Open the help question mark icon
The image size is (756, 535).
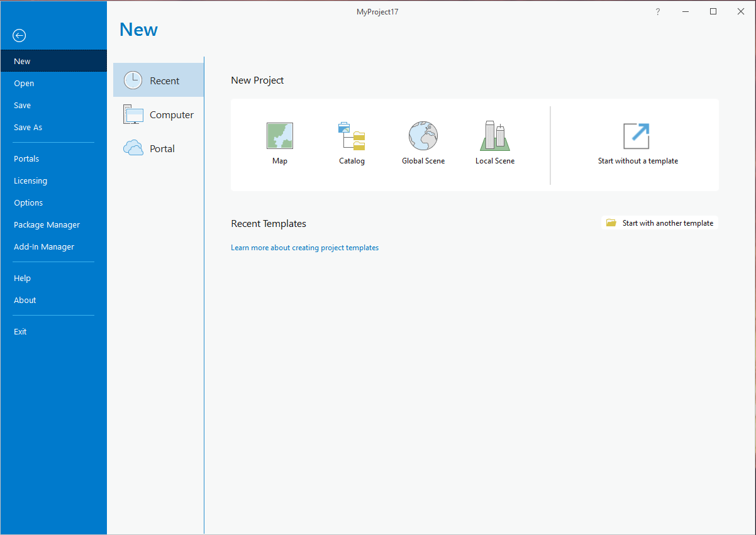(x=658, y=11)
